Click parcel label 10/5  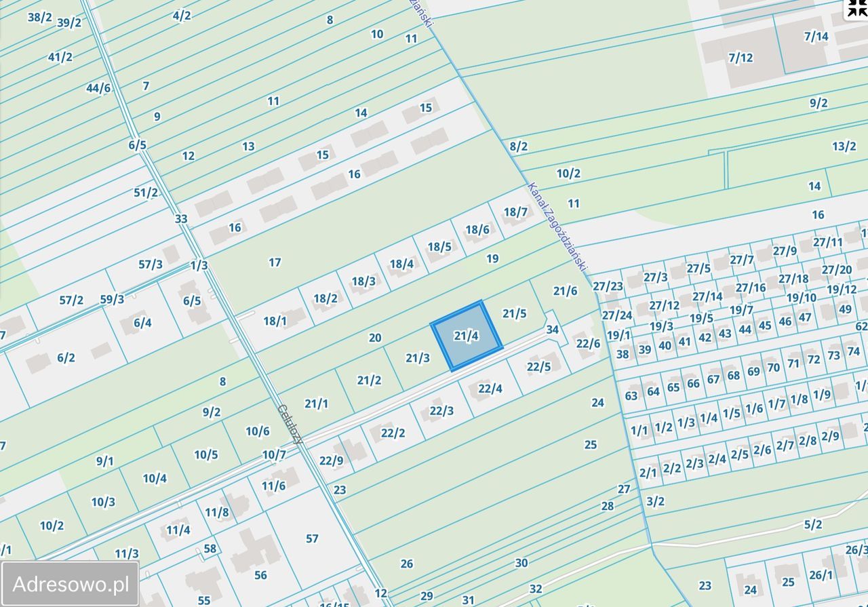pyautogui.click(x=205, y=454)
